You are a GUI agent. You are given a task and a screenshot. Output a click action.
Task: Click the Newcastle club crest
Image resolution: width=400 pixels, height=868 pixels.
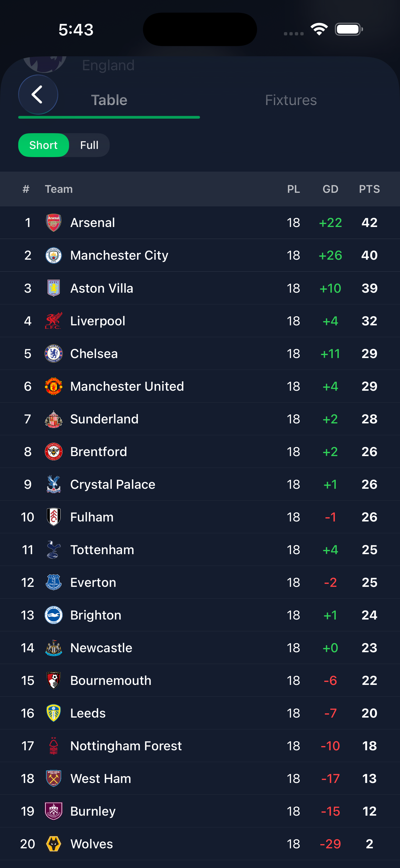tap(52, 647)
